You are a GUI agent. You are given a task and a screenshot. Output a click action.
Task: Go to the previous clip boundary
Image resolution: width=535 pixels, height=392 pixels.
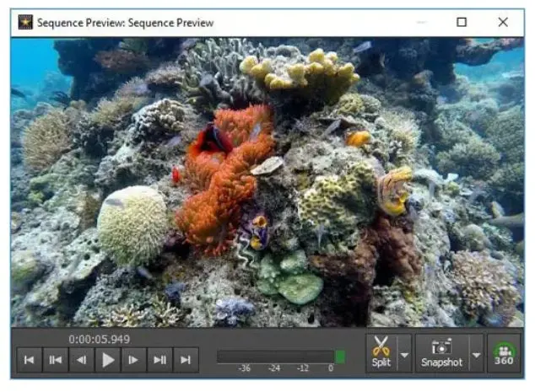point(56,360)
